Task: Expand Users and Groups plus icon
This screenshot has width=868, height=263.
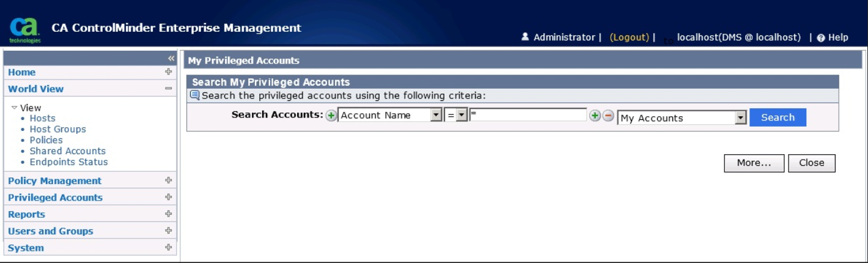Action: tap(169, 231)
